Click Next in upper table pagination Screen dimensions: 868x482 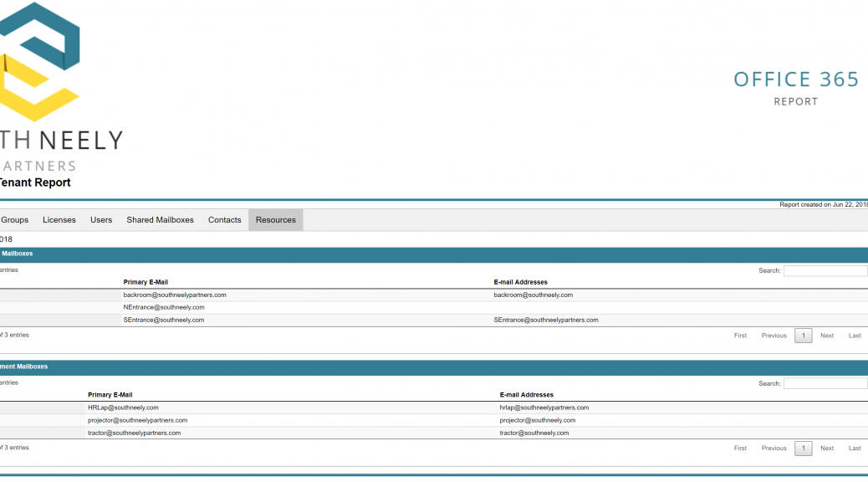(x=827, y=336)
